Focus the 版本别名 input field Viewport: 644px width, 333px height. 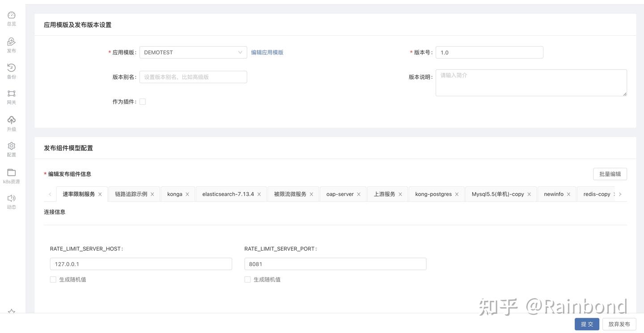(193, 77)
